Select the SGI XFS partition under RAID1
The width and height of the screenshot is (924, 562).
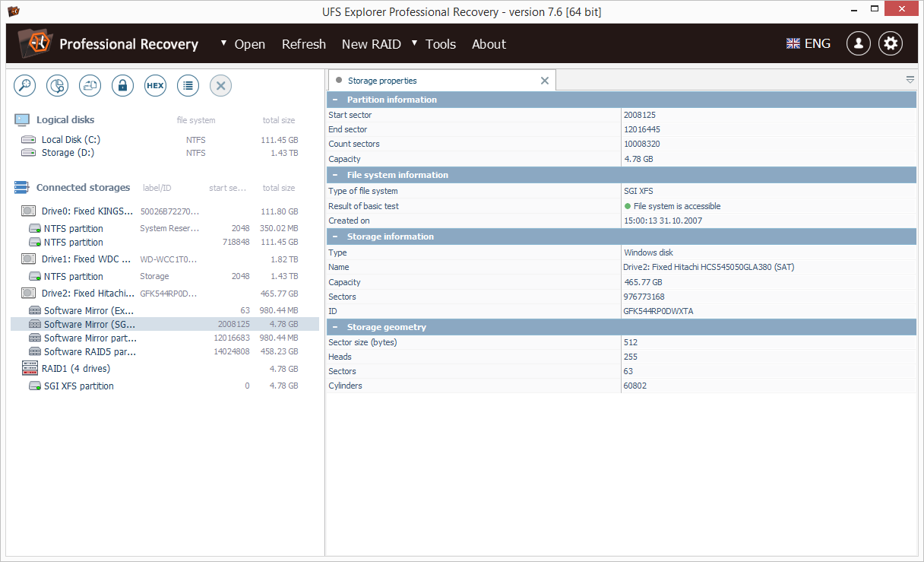pyautogui.click(x=78, y=386)
